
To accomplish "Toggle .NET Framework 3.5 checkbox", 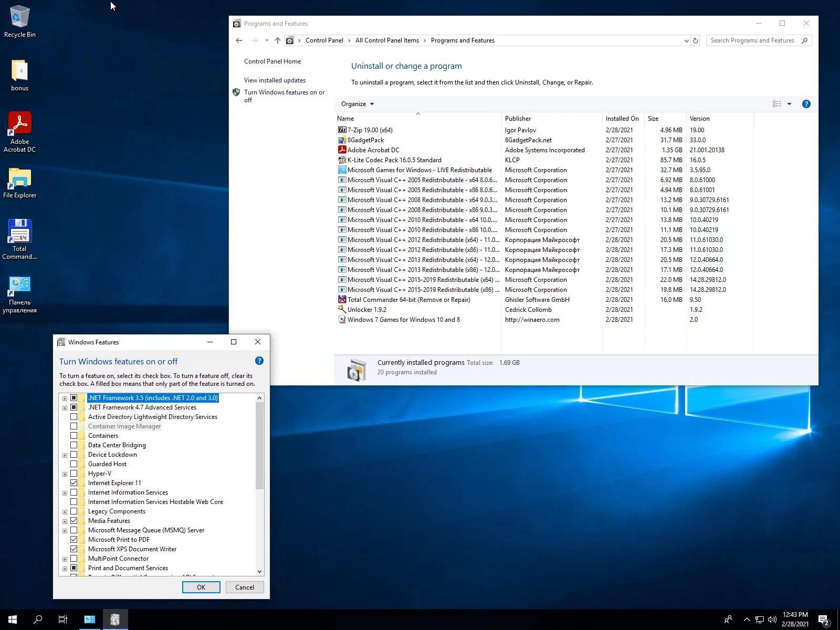I will [74, 398].
